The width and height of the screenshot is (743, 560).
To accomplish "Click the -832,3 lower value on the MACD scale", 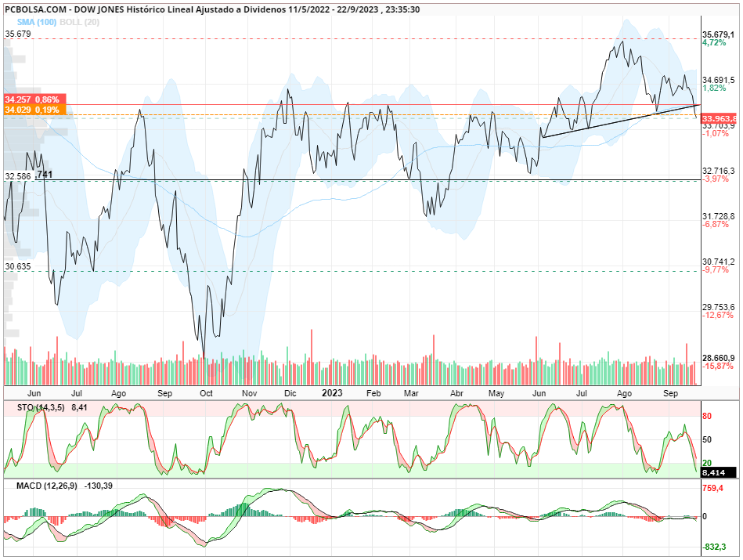I will (x=714, y=547).
